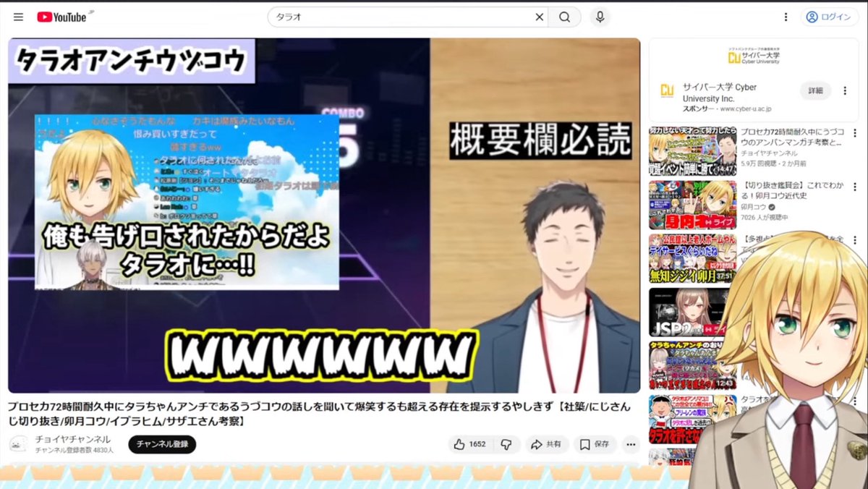The width and height of the screenshot is (868, 489).
Task: Click the channel avatar under the video
Action: [x=19, y=443]
